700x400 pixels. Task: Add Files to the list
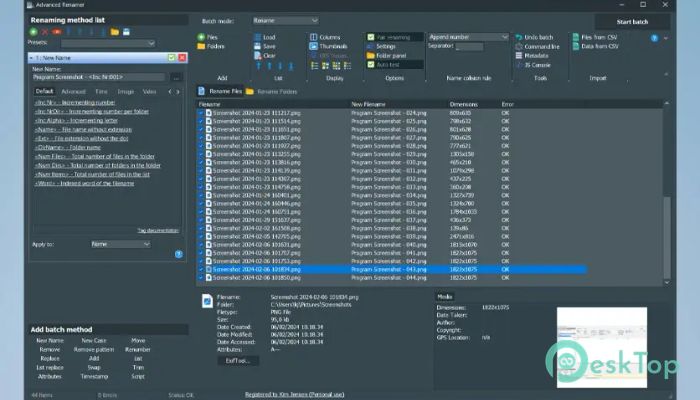coord(208,37)
